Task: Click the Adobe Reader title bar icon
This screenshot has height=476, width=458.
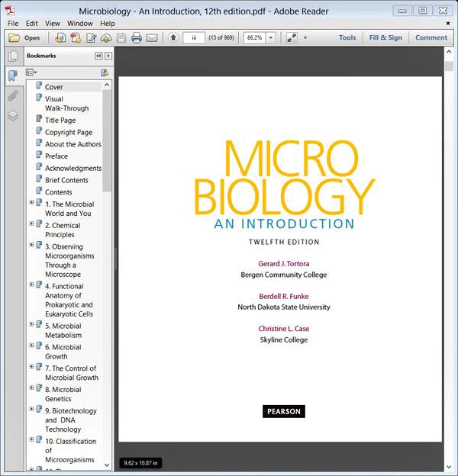Action: coord(10,11)
